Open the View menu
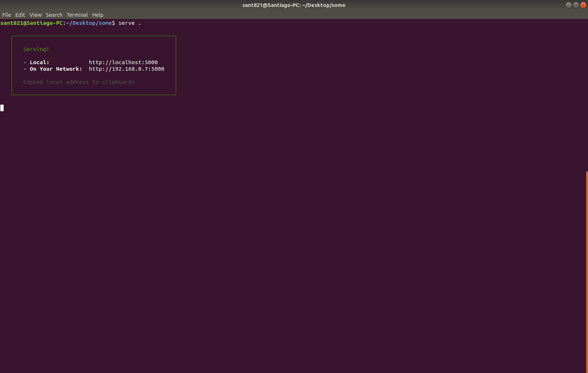Viewport: 588px width, 373px height. (x=35, y=15)
